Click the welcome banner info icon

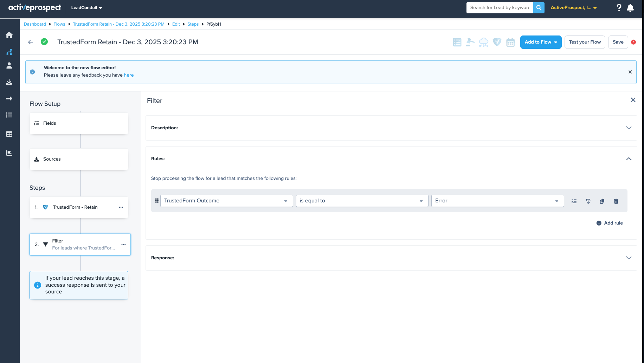coord(32,72)
